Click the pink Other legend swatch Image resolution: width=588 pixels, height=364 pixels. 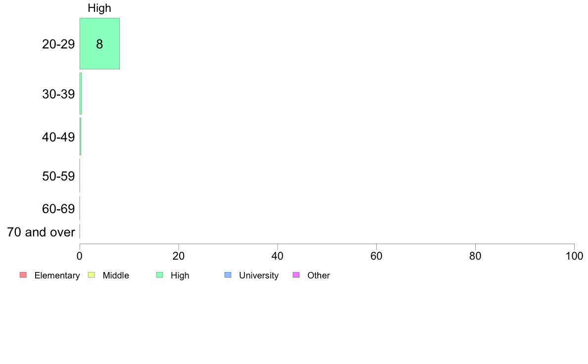pos(296,275)
